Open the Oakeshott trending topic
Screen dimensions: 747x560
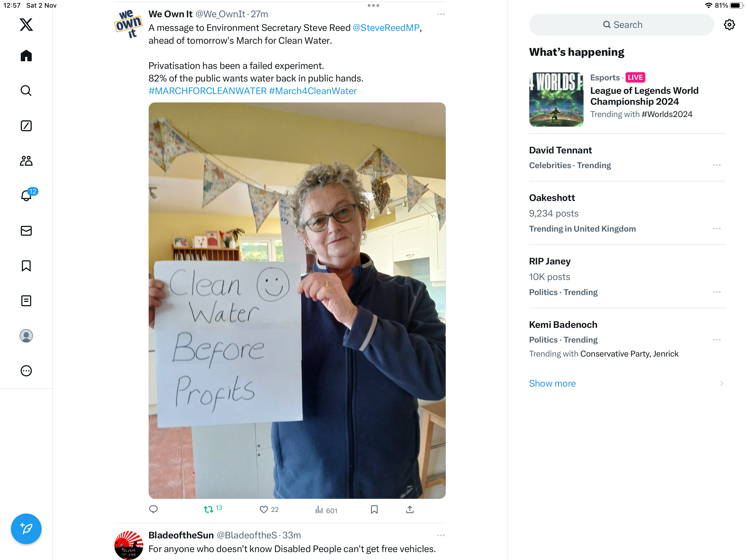point(627,213)
